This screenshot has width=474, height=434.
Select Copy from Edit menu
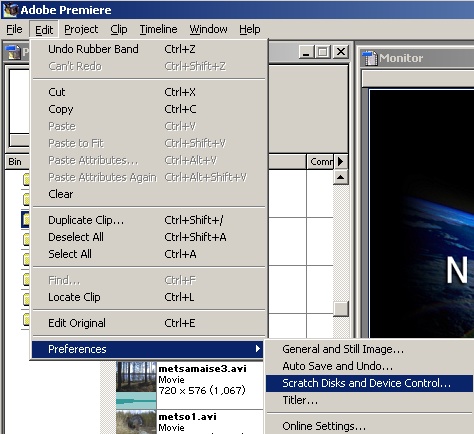pos(149,109)
